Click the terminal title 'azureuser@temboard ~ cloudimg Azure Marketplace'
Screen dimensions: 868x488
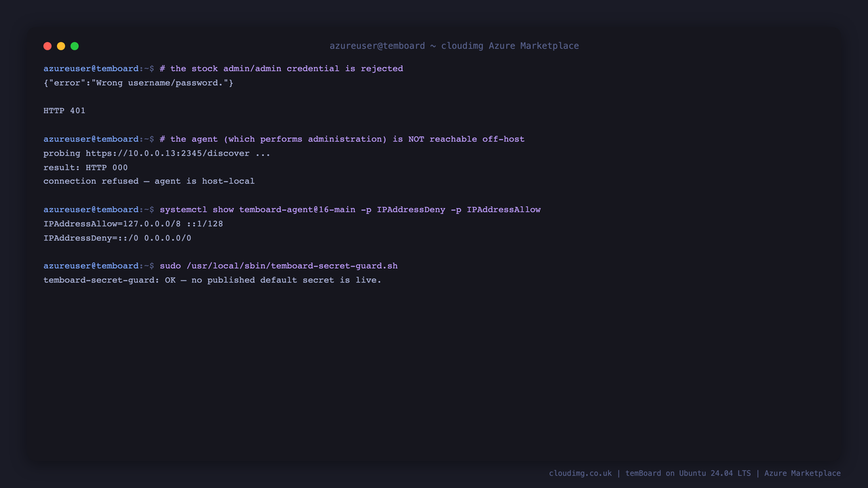pos(454,46)
